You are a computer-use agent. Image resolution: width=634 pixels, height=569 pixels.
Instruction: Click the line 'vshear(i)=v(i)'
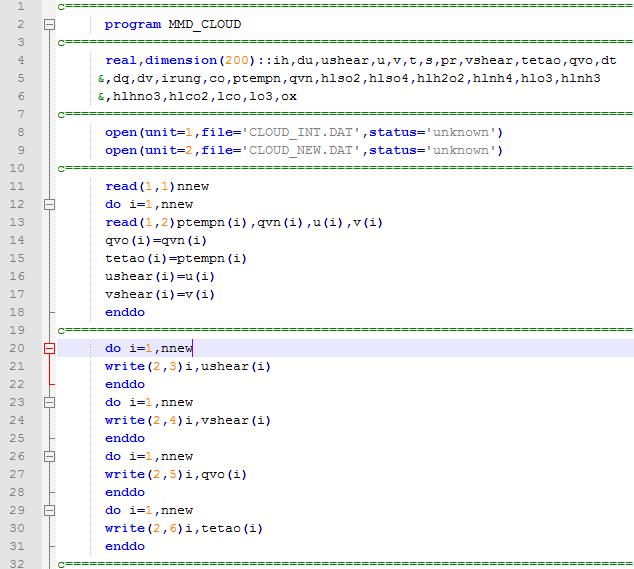tap(160, 294)
